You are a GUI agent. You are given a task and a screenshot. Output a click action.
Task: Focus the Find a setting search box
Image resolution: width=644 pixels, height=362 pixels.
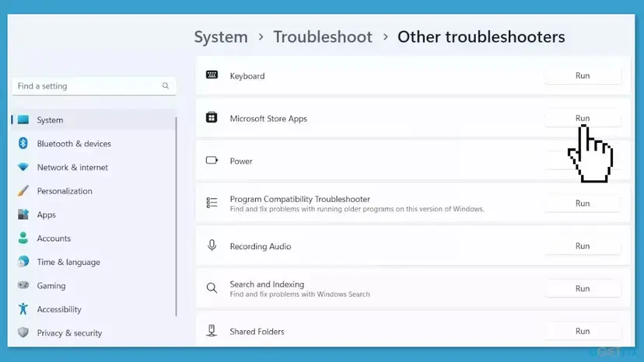pos(94,85)
